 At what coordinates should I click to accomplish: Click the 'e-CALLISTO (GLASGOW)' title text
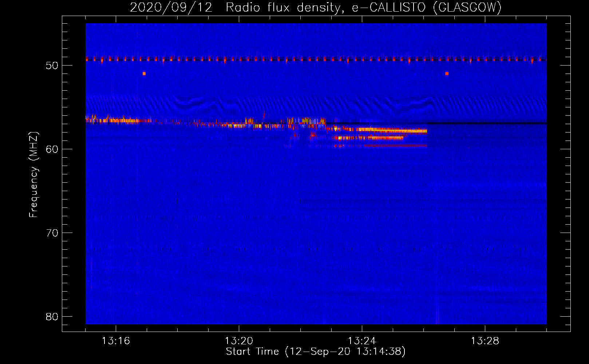click(x=427, y=8)
